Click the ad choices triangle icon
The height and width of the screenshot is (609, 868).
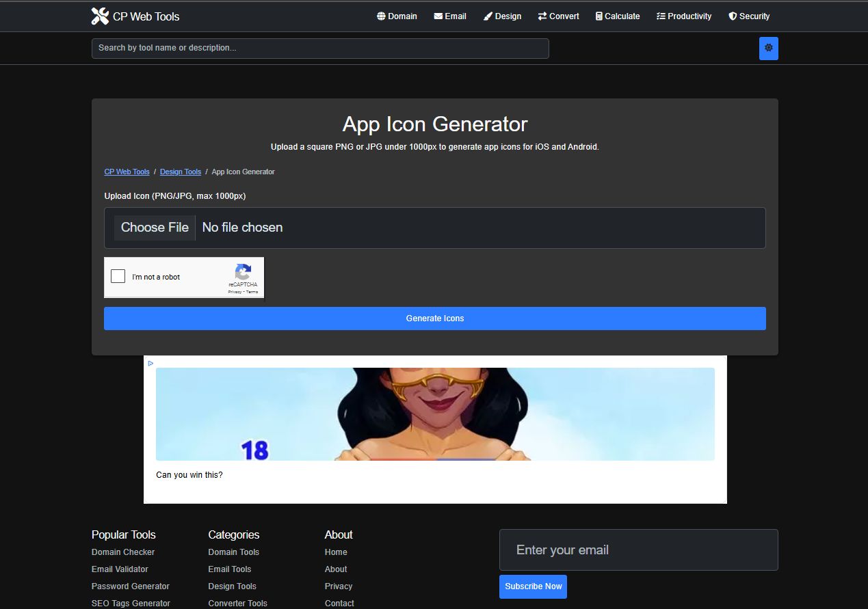pos(150,364)
